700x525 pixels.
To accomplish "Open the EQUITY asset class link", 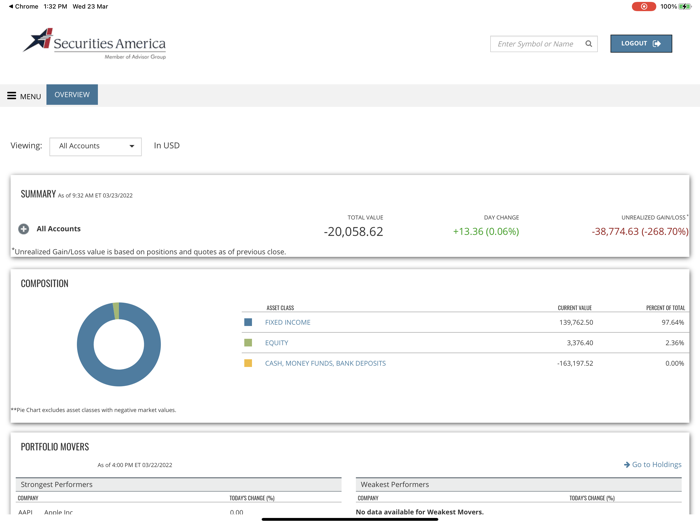I will pyautogui.click(x=277, y=343).
